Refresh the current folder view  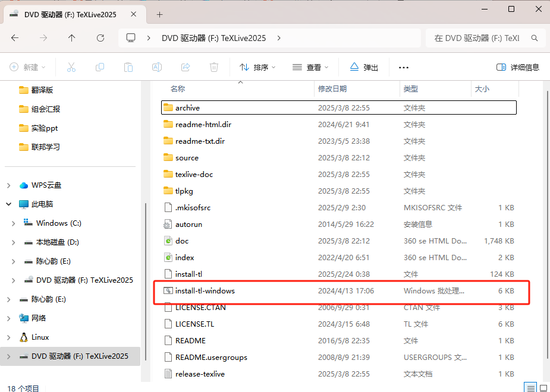pos(100,38)
